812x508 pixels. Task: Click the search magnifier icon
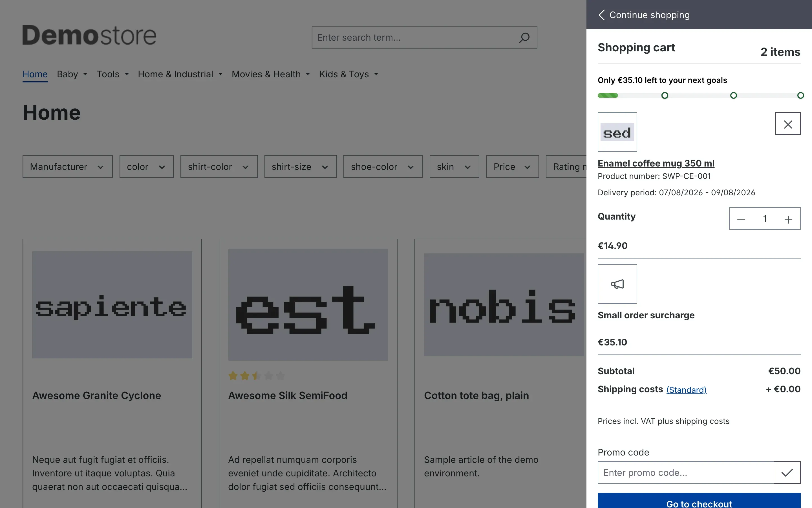524,37
